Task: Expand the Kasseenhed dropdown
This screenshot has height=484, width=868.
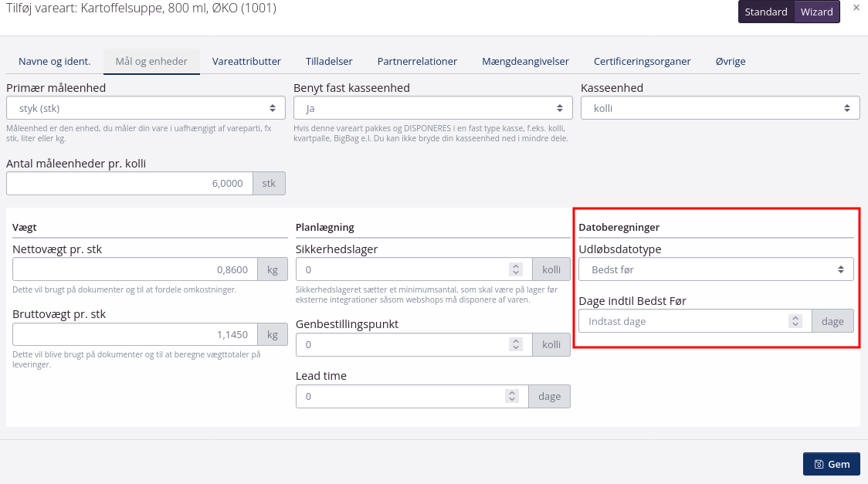Action: click(720, 108)
